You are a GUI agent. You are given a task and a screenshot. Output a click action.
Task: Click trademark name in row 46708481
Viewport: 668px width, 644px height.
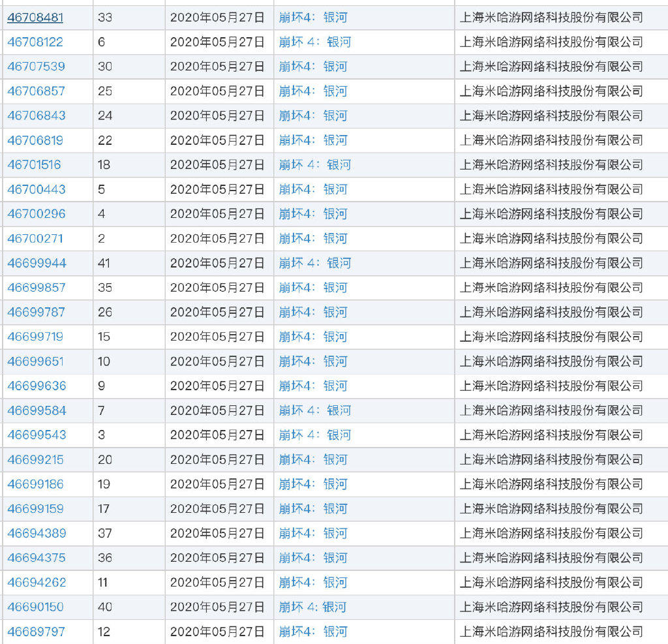point(313,18)
